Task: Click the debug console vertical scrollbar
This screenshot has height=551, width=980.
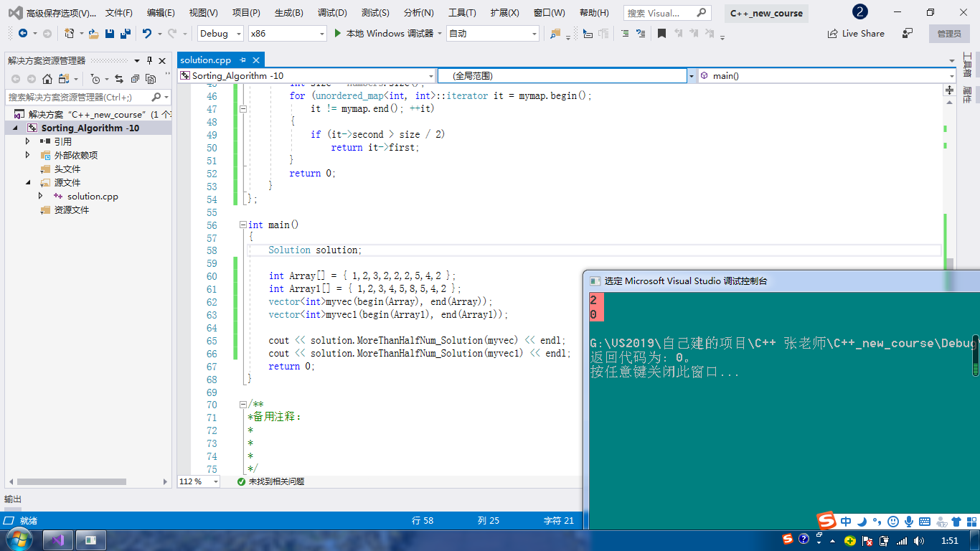Action: point(976,355)
